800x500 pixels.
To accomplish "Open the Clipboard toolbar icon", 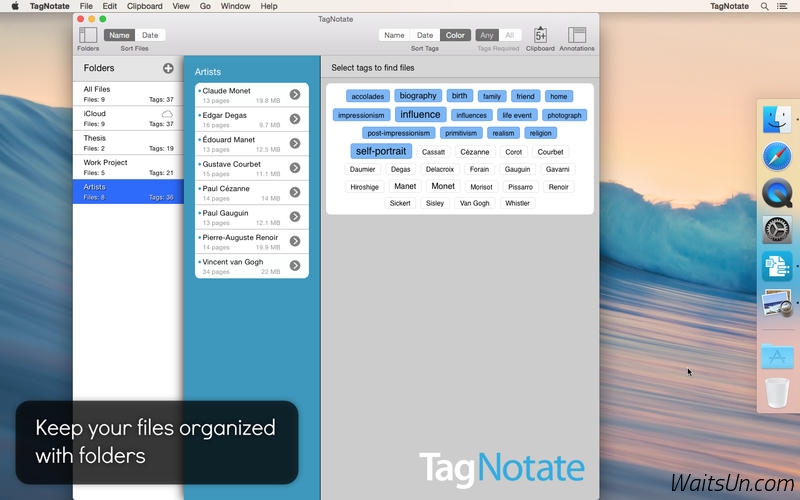I will point(540,35).
